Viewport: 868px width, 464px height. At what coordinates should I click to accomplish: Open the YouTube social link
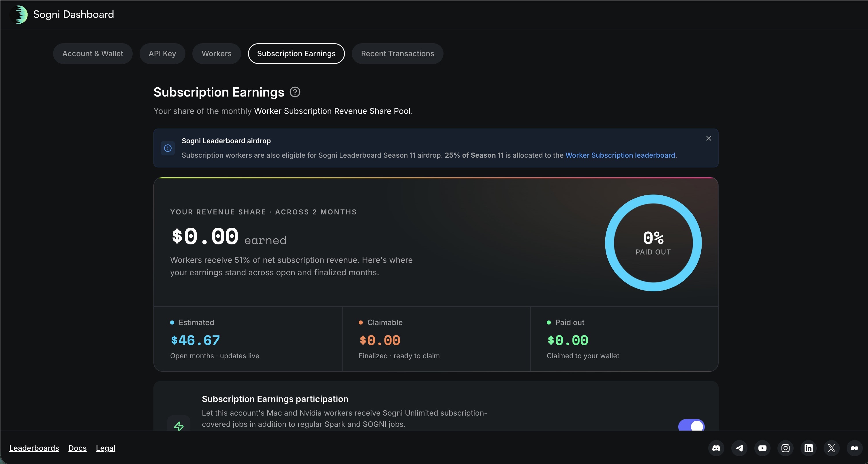tap(762, 448)
